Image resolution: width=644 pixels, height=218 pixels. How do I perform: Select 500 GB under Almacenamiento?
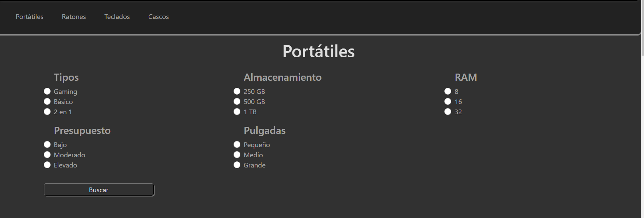[237, 101]
